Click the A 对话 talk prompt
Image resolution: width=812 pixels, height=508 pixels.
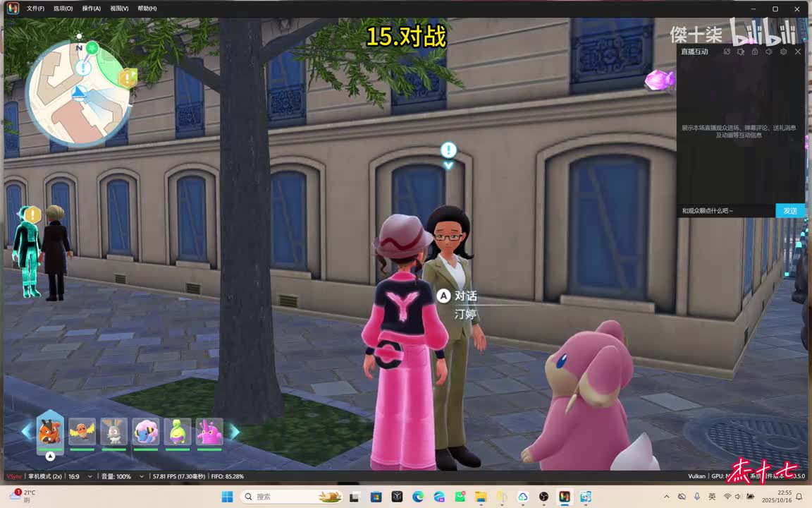coord(457,296)
